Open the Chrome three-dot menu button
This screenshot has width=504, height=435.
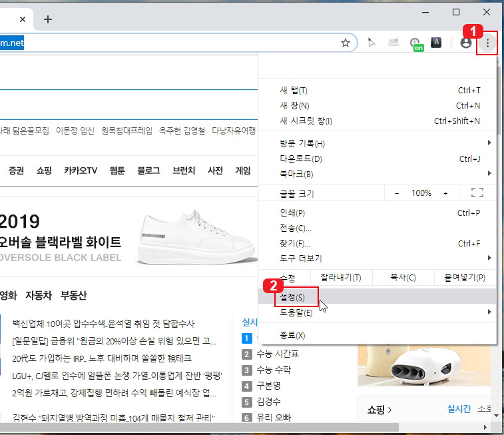[487, 43]
